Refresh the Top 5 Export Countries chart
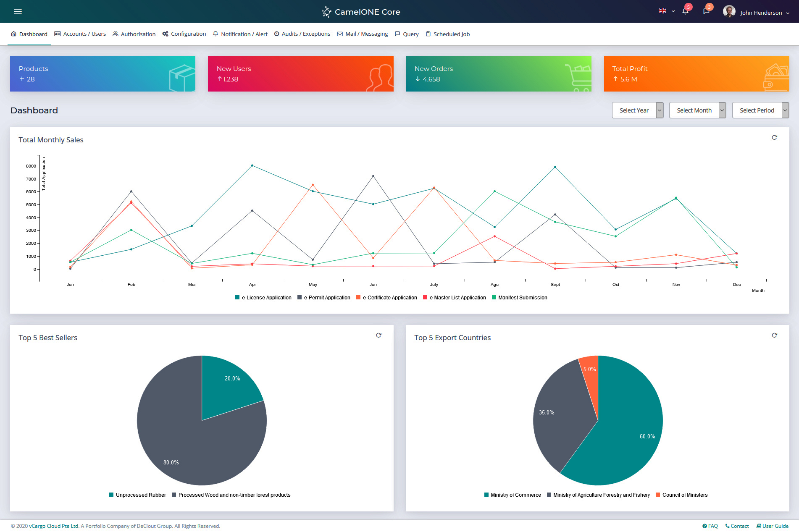This screenshot has width=799, height=532. coord(774,335)
